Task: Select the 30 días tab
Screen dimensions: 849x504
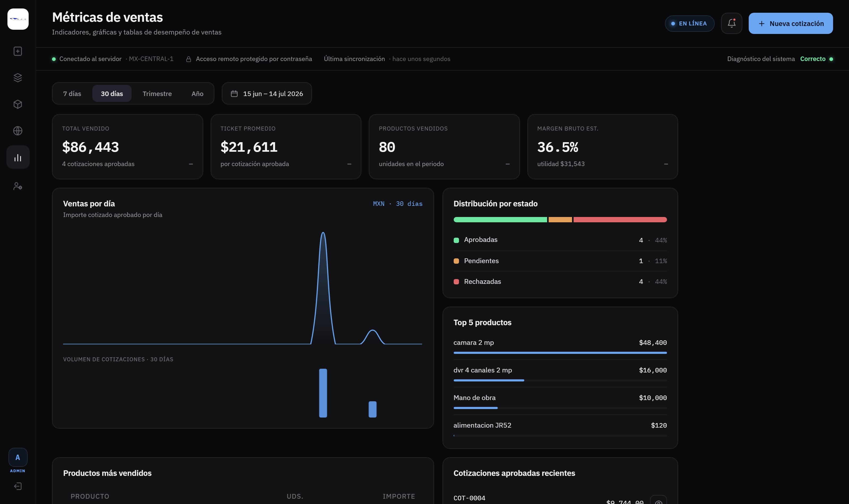Action: tap(112, 93)
